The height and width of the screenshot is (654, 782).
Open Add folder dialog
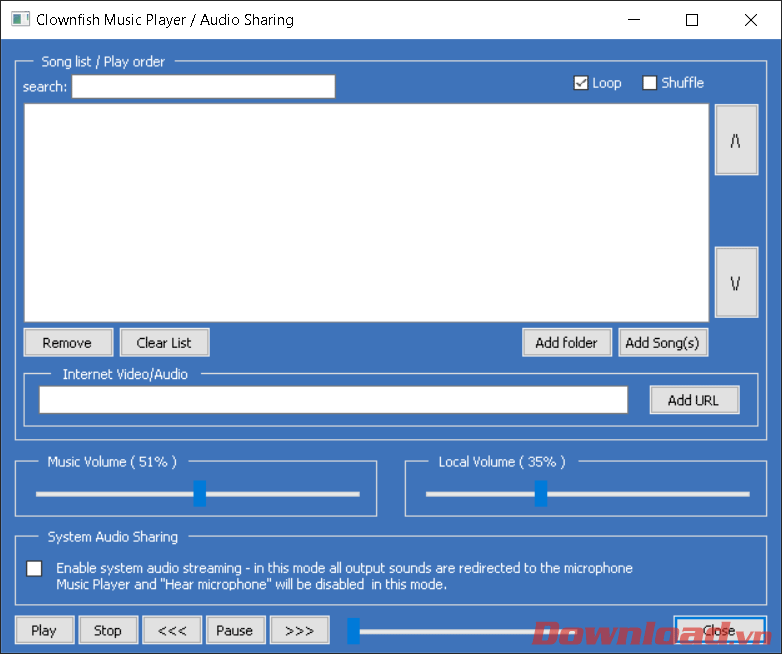[x=566, y=342]
